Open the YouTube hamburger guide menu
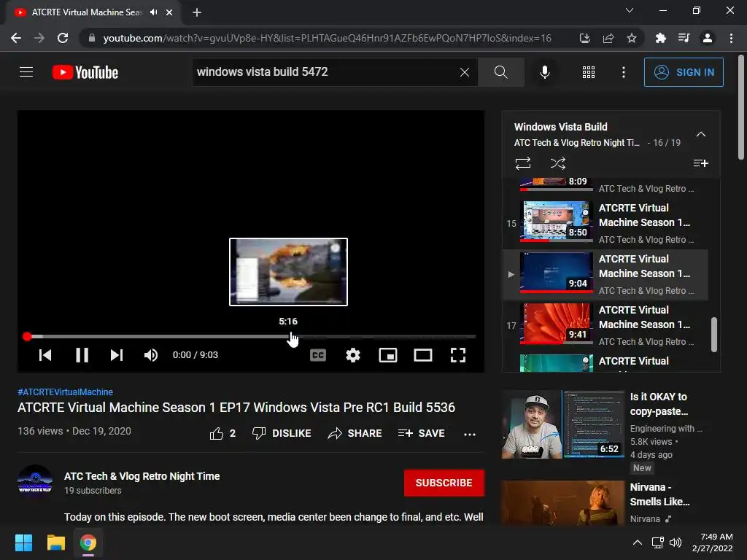747x560 pixels. (x=26, y=72)
